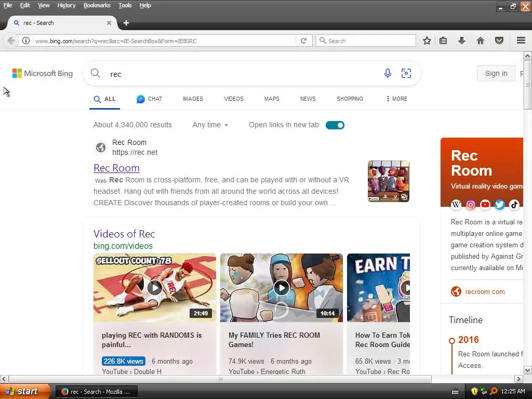532x399 pixels.
Task: Open the Windows start button
Action: [25, 391]
